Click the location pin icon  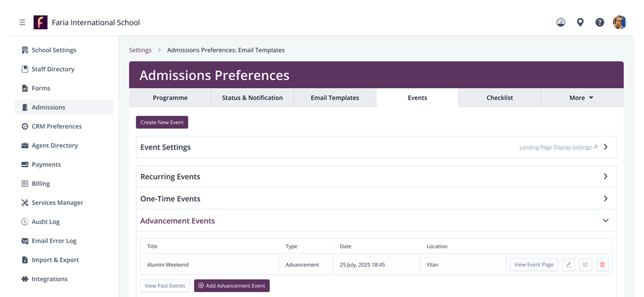pos(580,23)
